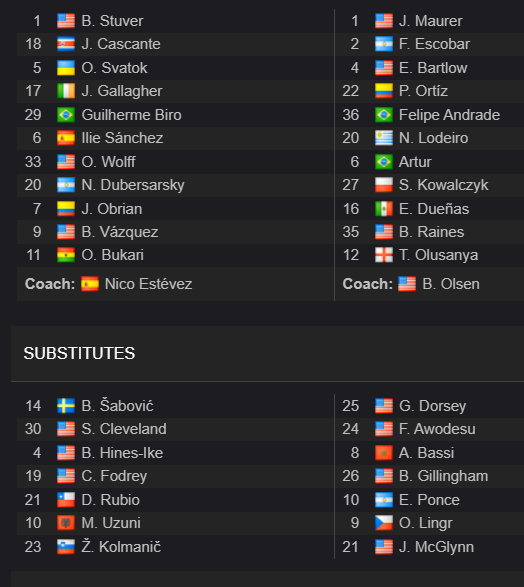Click the Ukraine flag beside O. Svatok
This screenshot has height=587, width=524.
click(66, 68)
